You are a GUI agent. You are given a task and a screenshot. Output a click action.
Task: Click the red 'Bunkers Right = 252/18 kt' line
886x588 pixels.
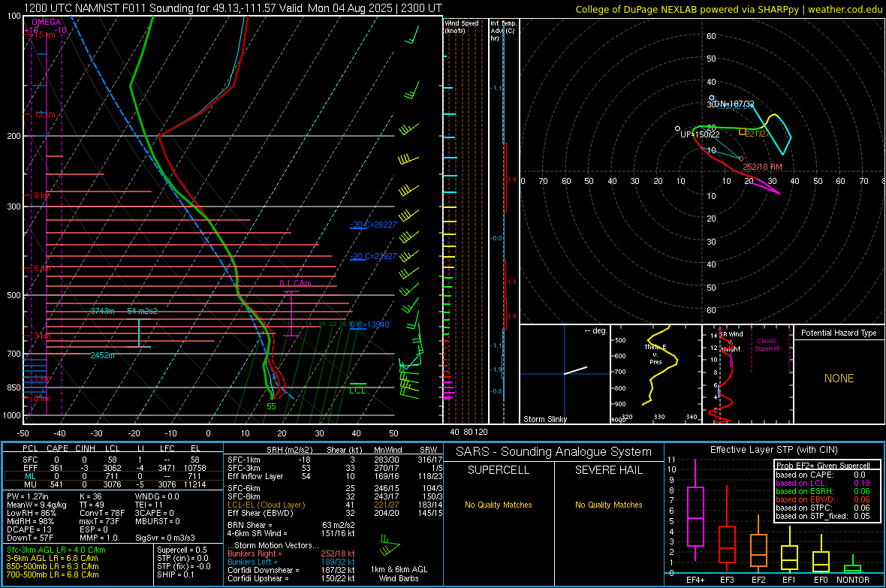[x=291, y=553]
